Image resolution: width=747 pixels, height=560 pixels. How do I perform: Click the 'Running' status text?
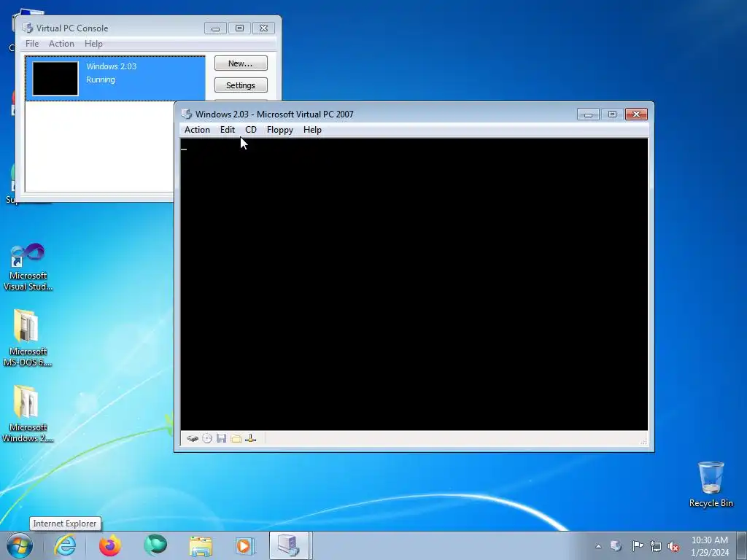tap(101, 79)
